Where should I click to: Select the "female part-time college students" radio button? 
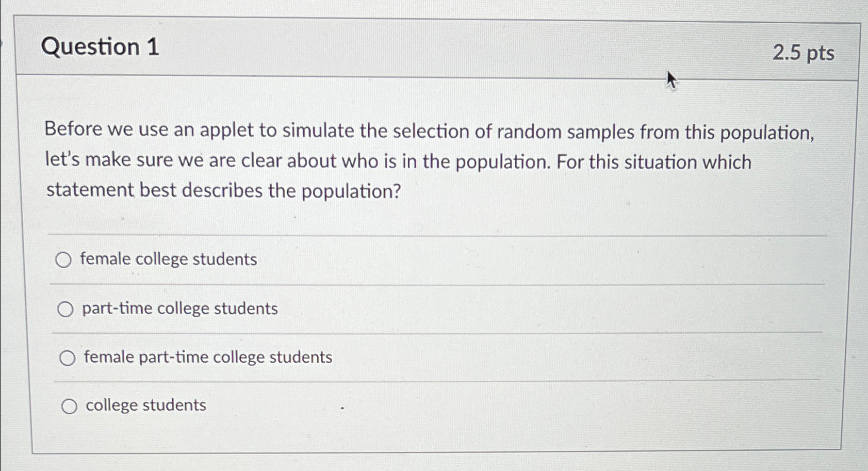coord(68,357)
